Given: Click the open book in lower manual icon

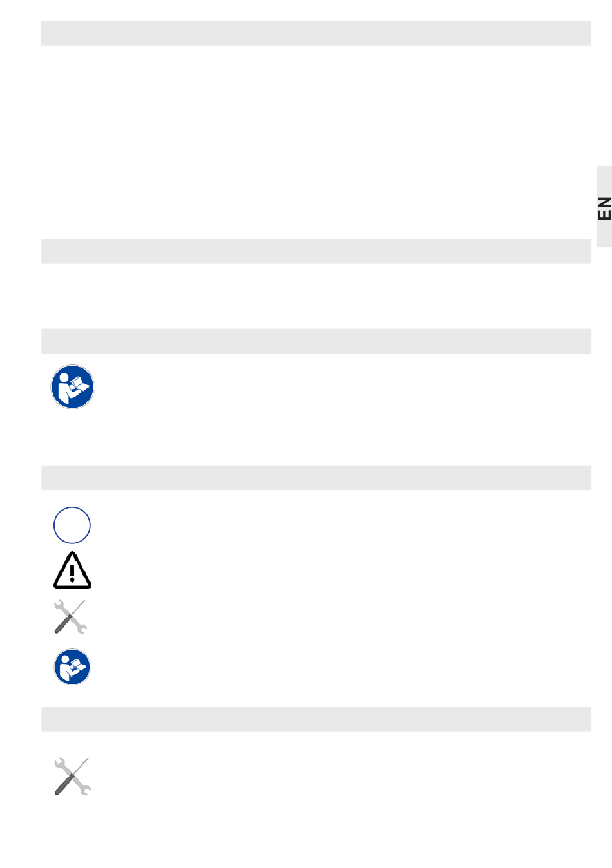Looking at the screenshot, I should point(78,664).
